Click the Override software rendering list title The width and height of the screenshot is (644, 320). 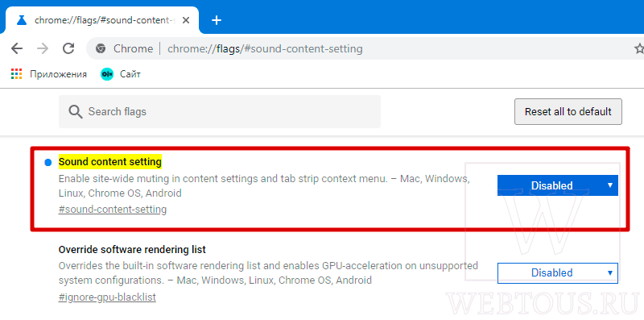132,249
